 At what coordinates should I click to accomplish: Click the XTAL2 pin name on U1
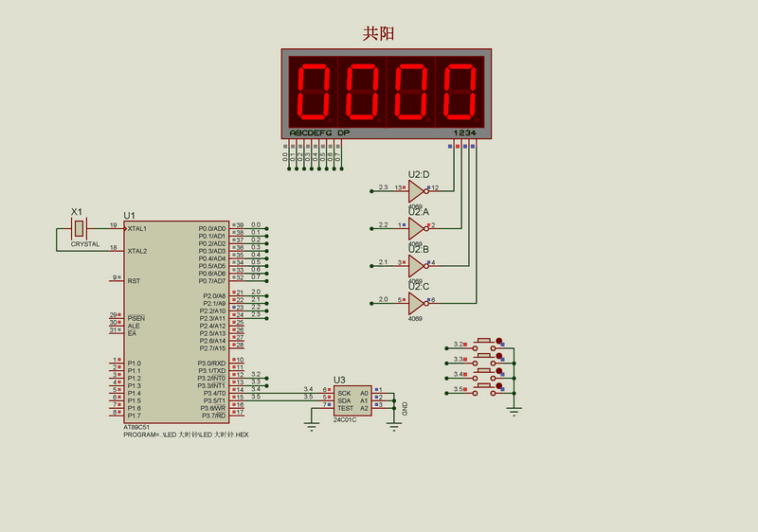coord(137,251)
